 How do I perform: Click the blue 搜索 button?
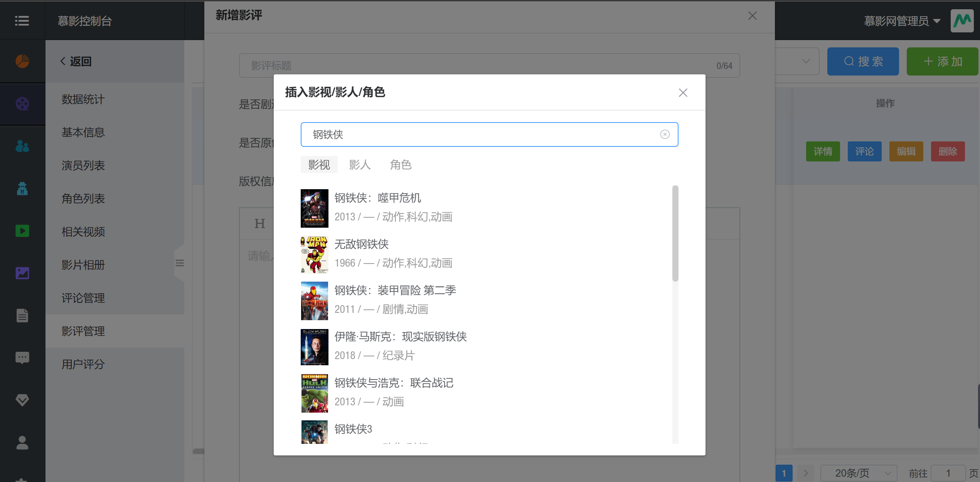(x=863, y=61)
